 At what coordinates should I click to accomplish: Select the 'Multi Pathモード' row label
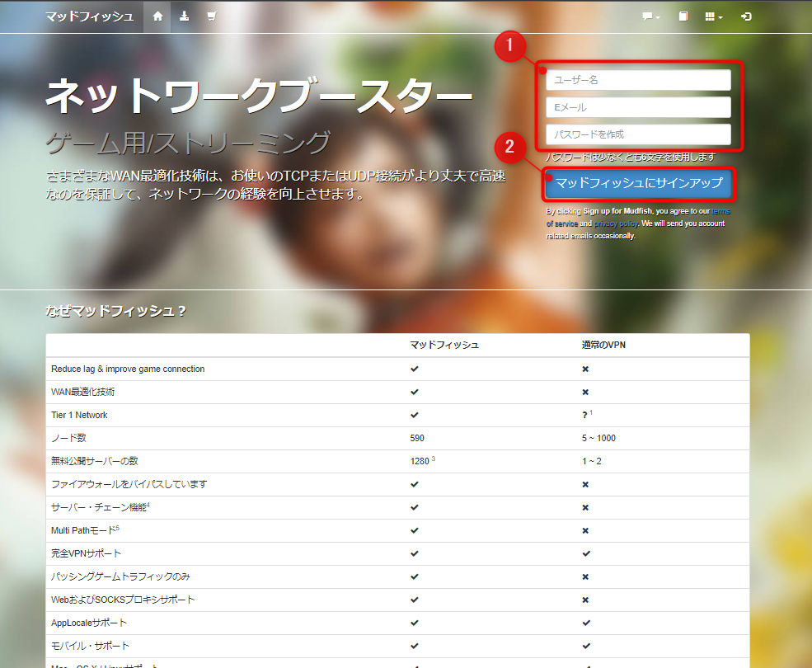[x=83, y=530]
